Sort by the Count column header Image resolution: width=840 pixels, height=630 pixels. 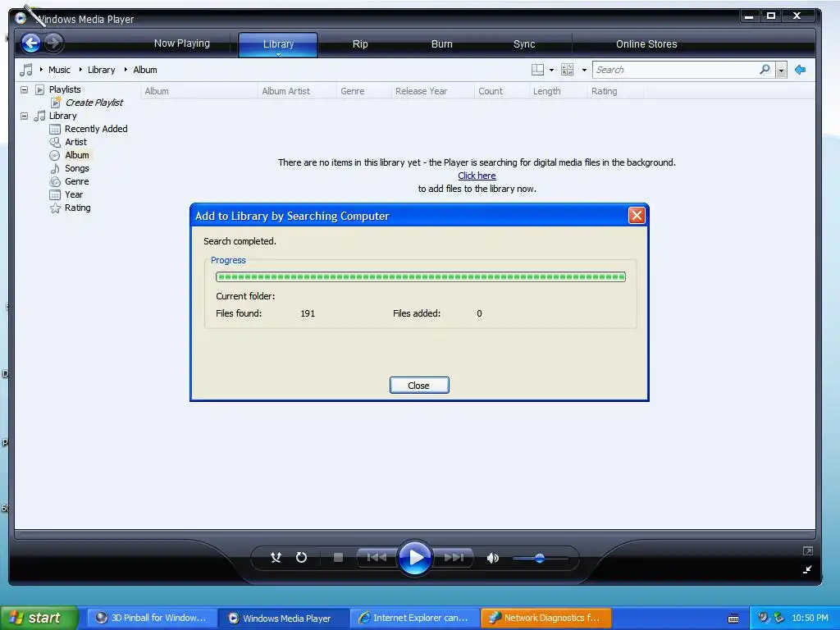[x=501, y=91]
